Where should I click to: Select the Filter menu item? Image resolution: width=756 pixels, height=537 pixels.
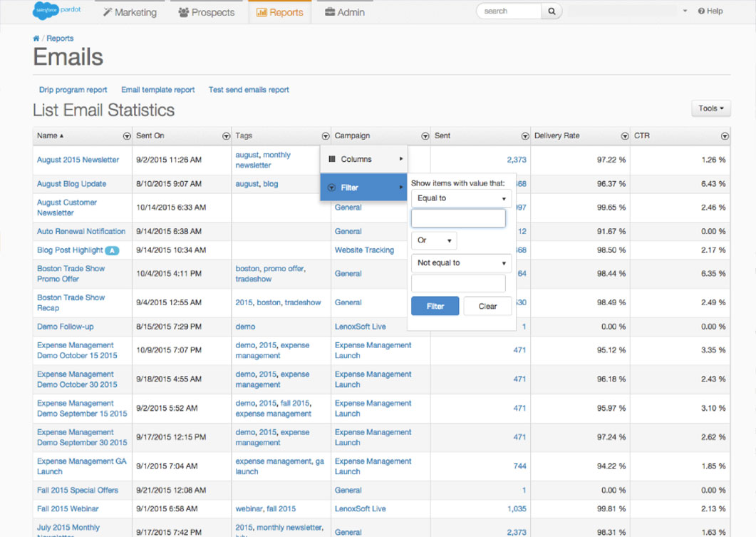click(x=364, y=188)
